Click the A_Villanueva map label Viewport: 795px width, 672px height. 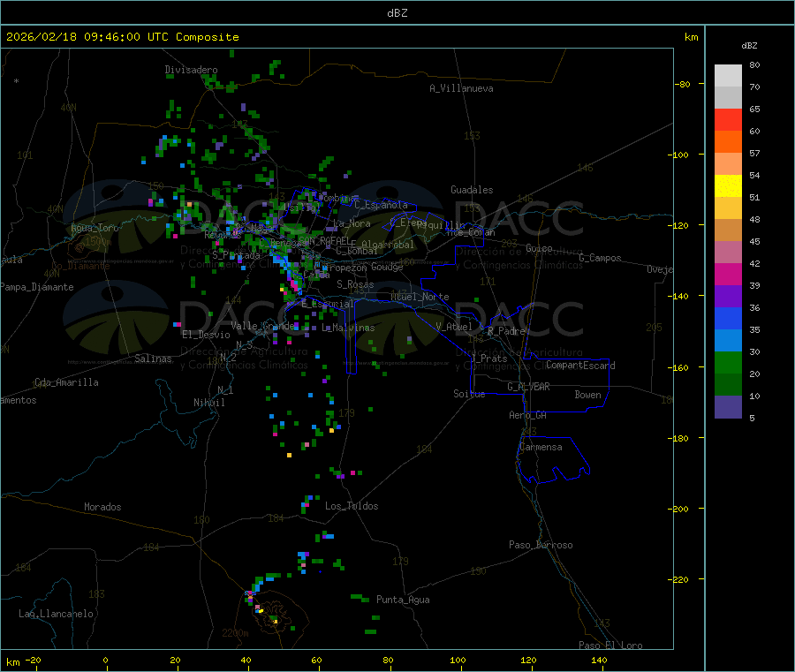[x=461, y=88]
